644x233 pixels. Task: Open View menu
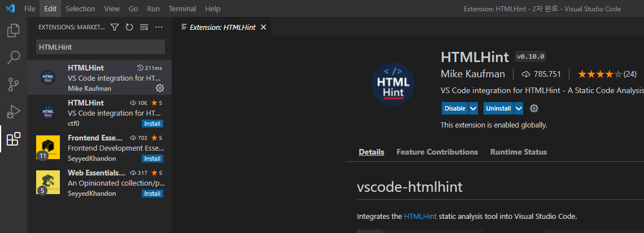coord(112,8)
